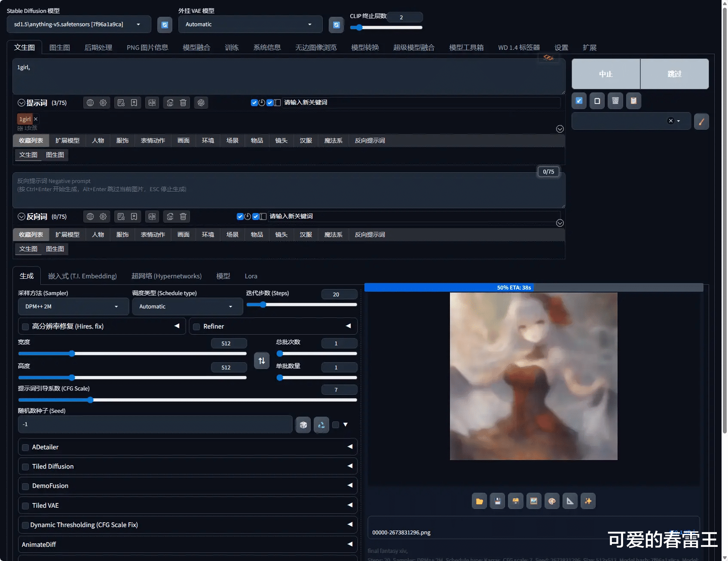Open the 调度类型 Schedule type dropdown
This screenshot has width=728, height=561.
(x=187, y=307)
